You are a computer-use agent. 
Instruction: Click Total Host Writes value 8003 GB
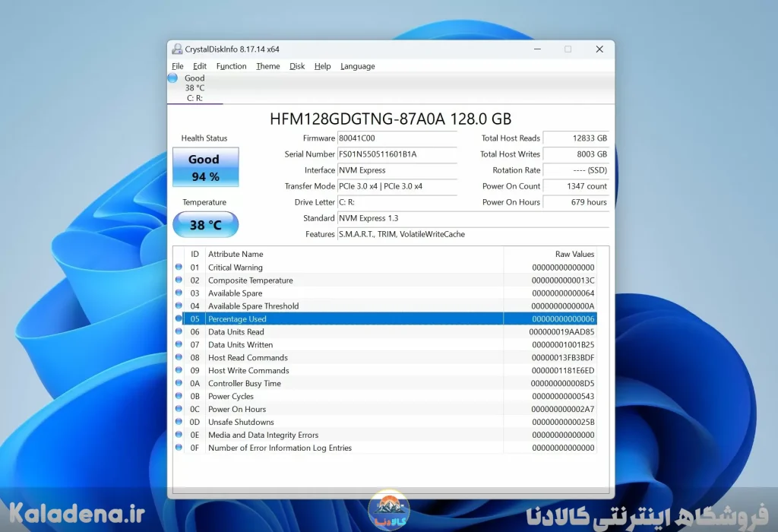576,154
